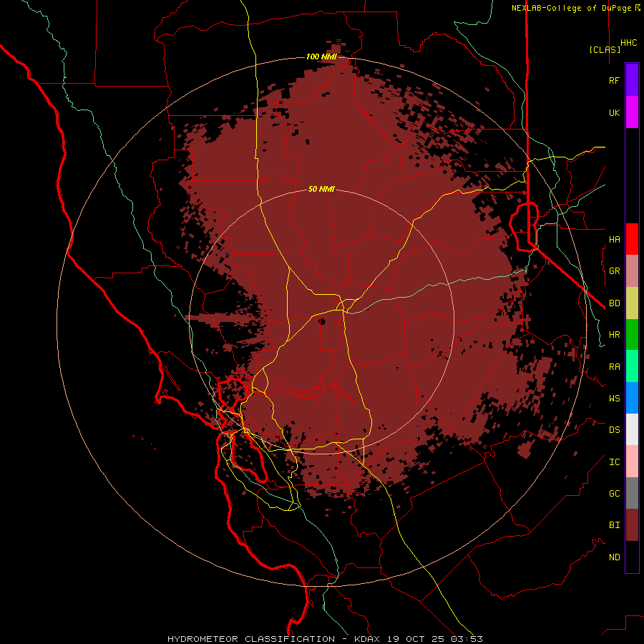Screen dimensions: 644x644
Task: Click the HA legend label
Action: 615,239
